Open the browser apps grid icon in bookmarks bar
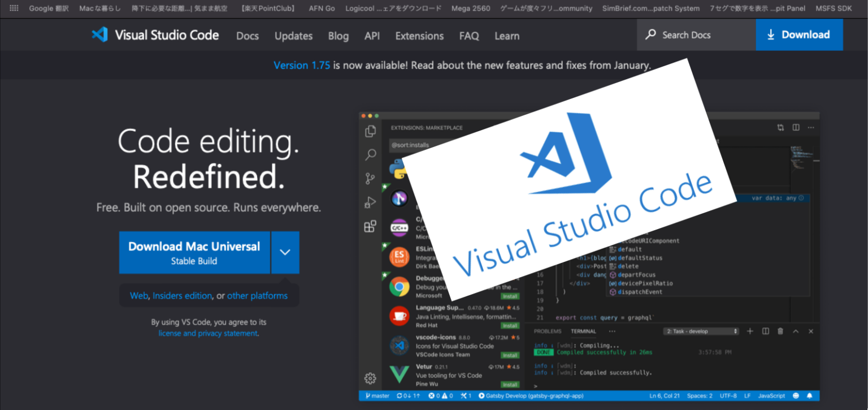 14,8
